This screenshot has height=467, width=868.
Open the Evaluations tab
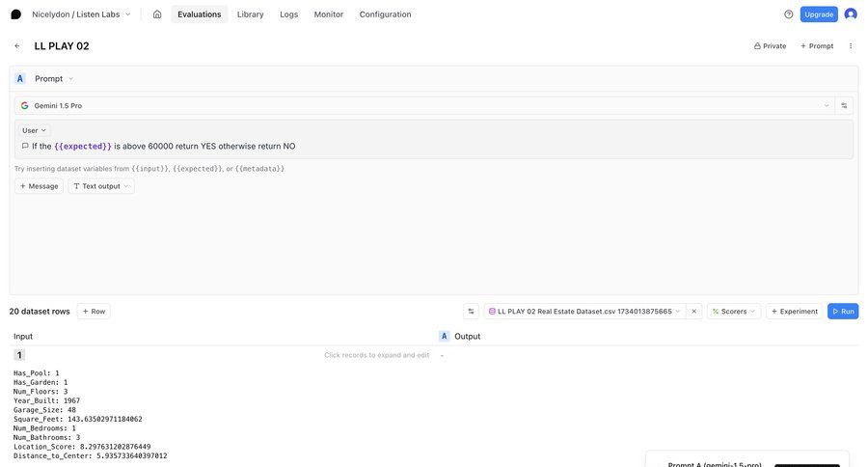(200, 14)
